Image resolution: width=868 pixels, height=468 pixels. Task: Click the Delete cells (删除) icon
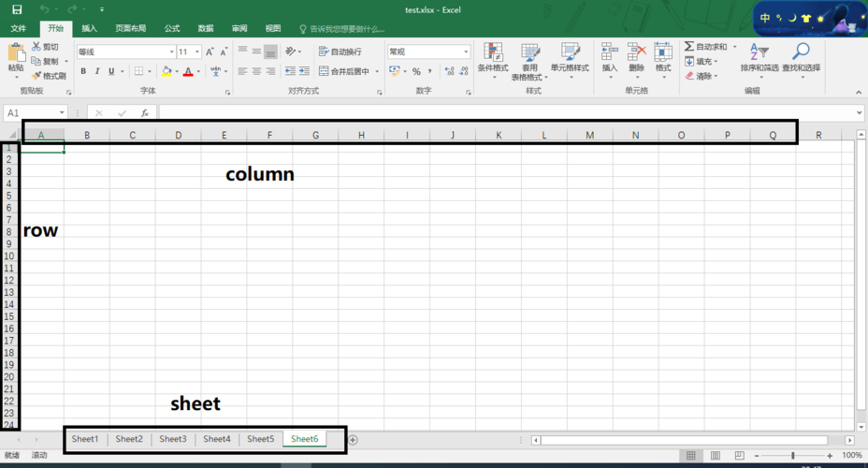[636, 56]
